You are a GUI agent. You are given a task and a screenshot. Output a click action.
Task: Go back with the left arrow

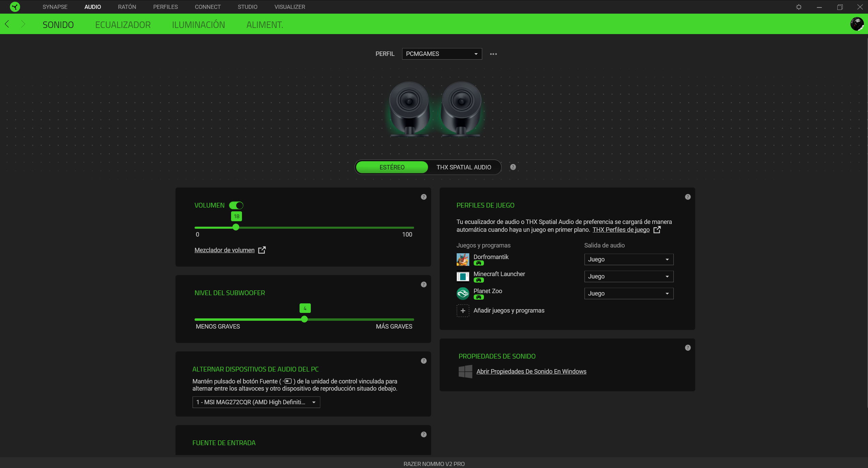(x=7, y=24)
